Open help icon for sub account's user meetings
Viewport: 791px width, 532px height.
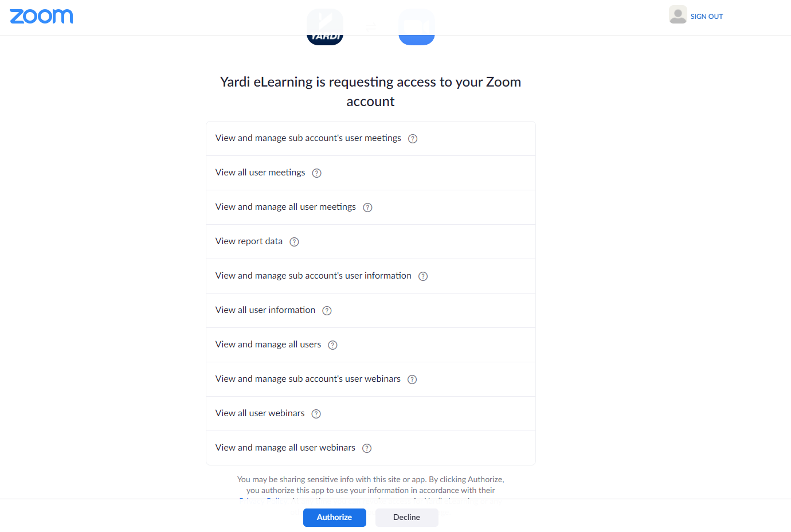coord(413,139)
